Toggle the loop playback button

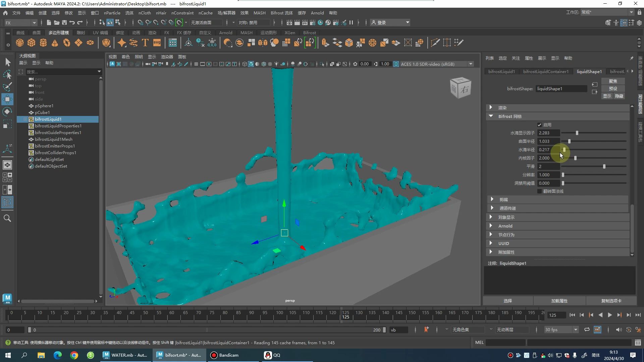tap(587, 330)
